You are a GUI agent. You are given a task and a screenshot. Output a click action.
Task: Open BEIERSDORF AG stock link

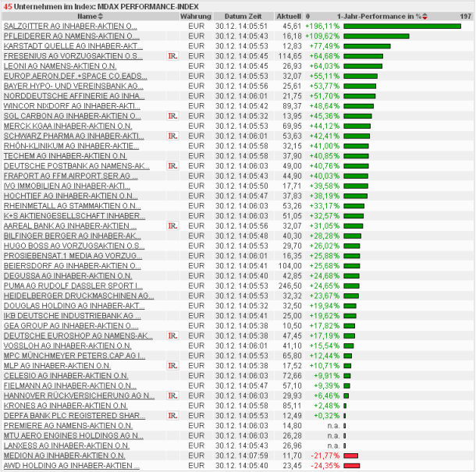(x=73, y=266)
